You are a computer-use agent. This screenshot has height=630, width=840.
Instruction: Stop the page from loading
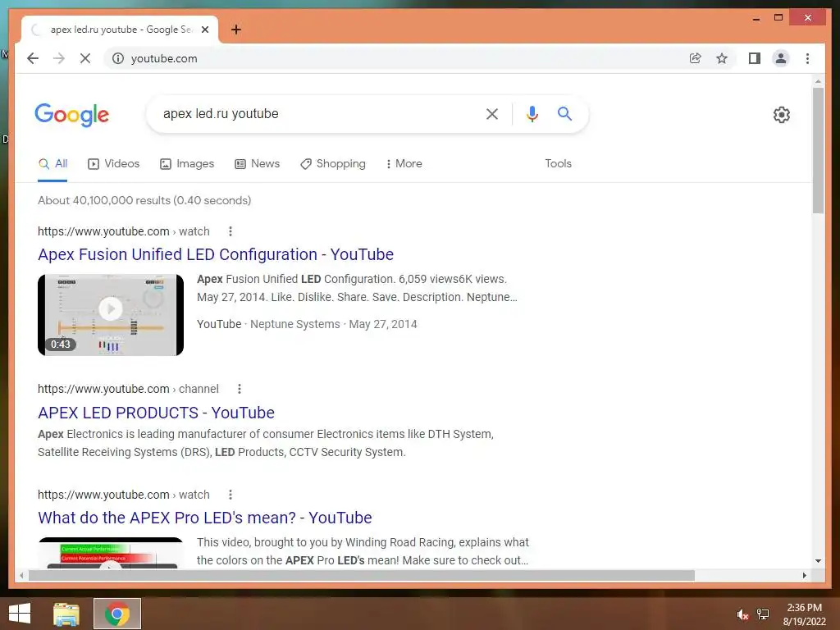(x=85, y=58)
